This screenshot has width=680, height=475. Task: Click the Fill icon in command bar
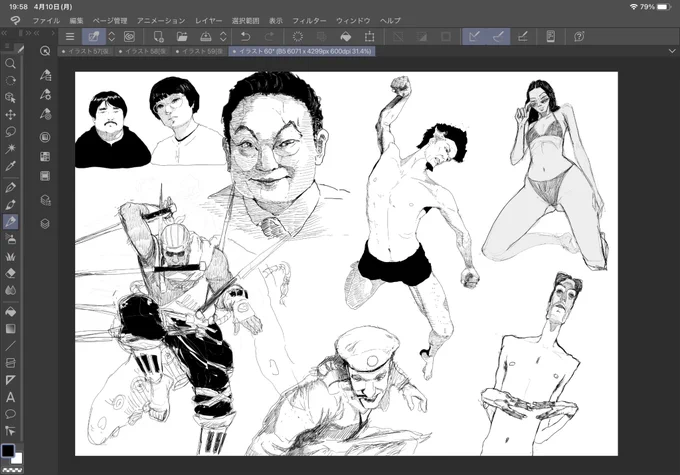point(346,36)
